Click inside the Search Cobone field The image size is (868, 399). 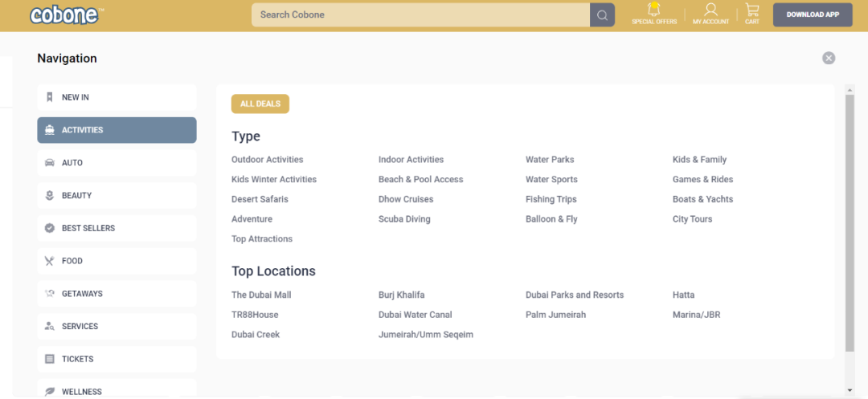coord(420,14)
